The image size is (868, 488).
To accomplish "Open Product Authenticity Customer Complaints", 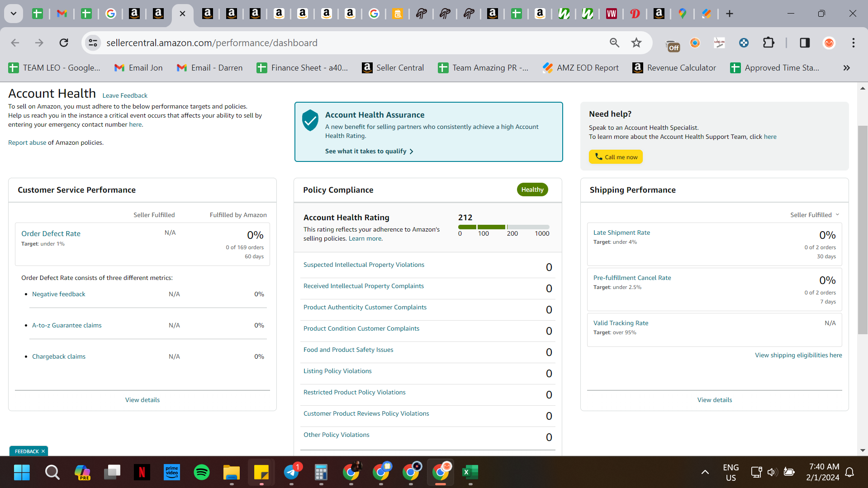I will click(x=365, y=307).
